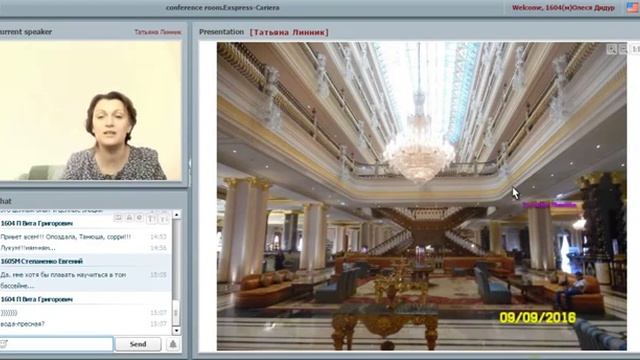Open the emoticon picker in chat input
640x360 pixels.
pyautogui.click(x=3, y=344)
